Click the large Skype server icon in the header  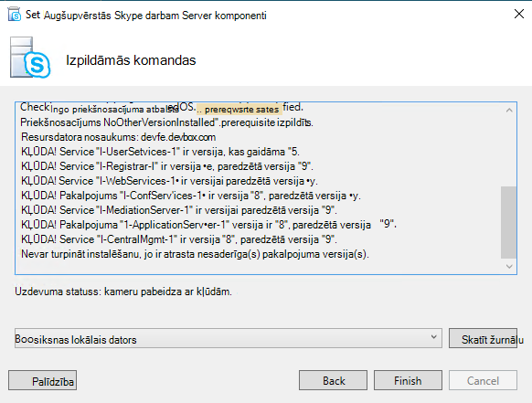[x=30, y=58]
